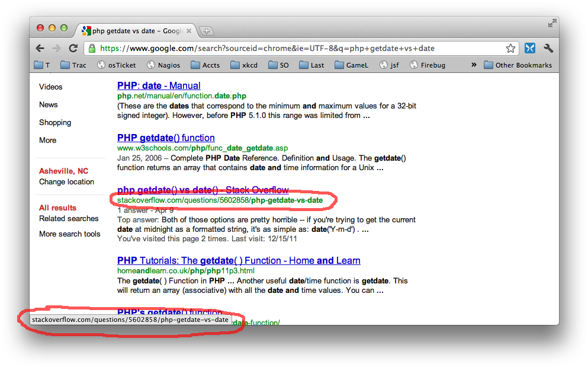Expand More search tools in sidebar
The width and height of the screenshot is (588, 367).
click(70, 234)
